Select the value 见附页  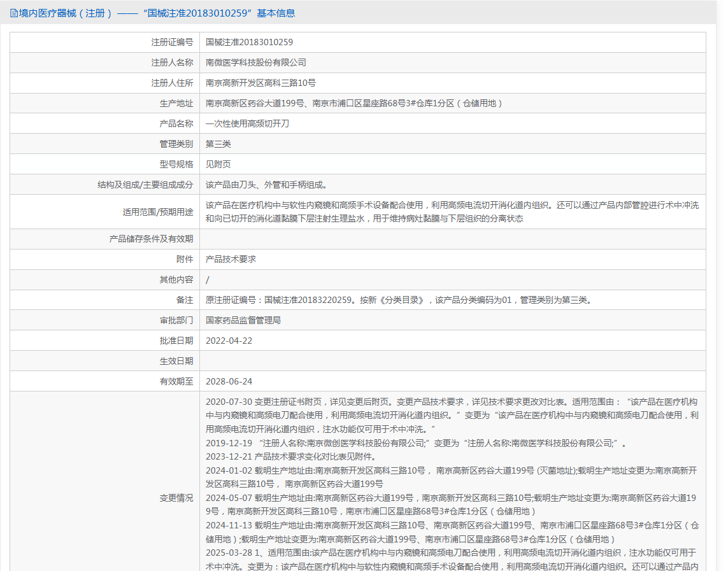point(218,165)
